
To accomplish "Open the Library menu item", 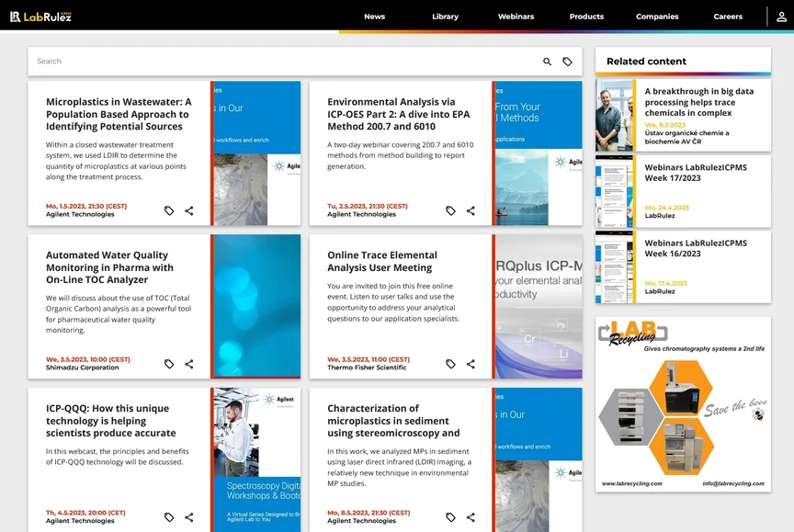I will click(445, 17).
